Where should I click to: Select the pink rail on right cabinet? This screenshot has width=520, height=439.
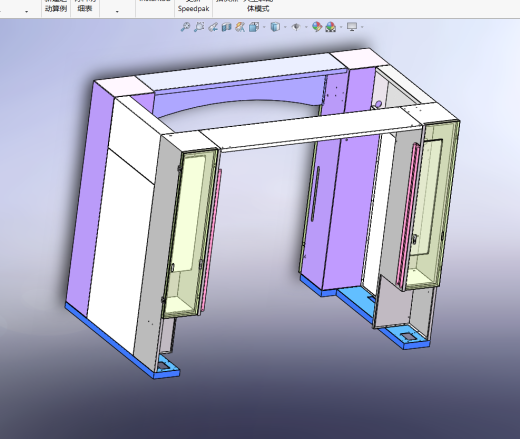407,213
